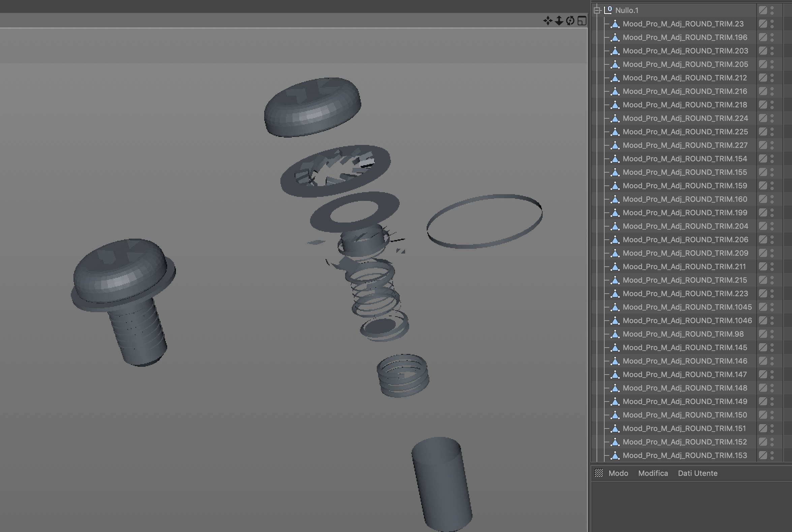Viewport: 792px width, 532px height.
Task: Select Mood_Pro_M_Adj_ROUND_TRIM.98 in object list
Action: click(683, 334)
